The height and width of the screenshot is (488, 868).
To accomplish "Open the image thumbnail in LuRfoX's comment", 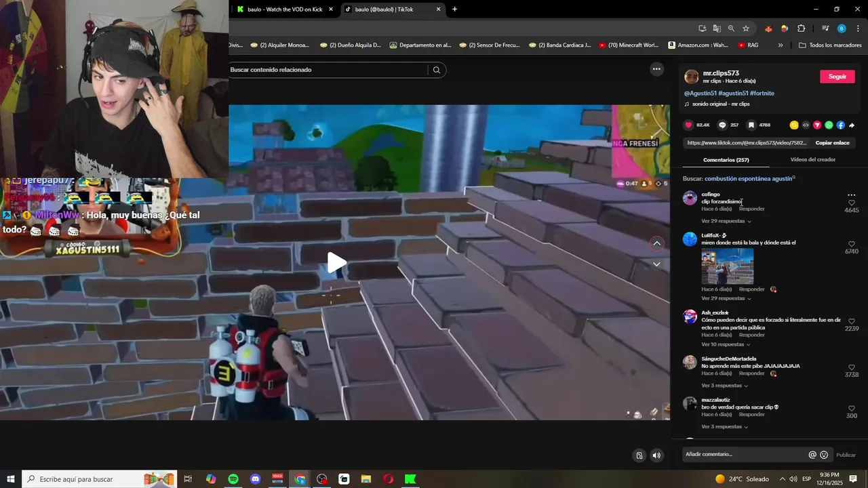I will [727, 266].
